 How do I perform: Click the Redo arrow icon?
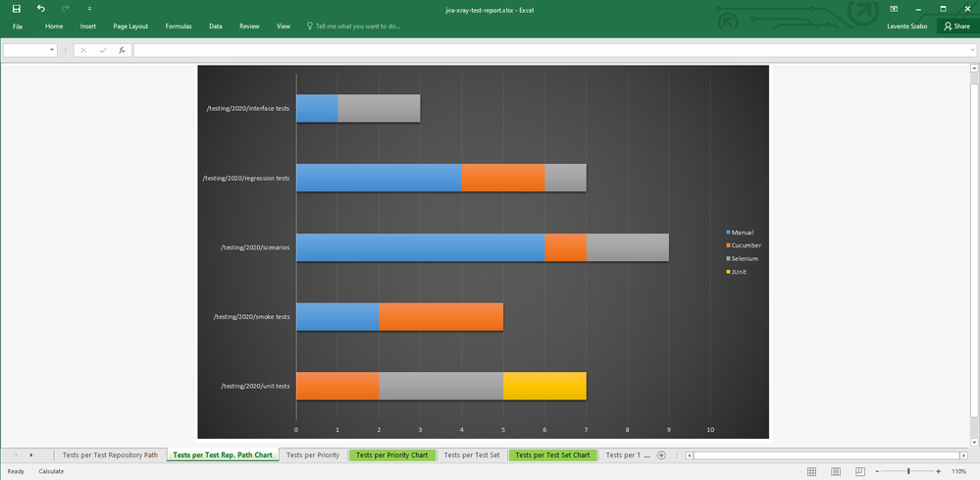click(x=66, y=9)
